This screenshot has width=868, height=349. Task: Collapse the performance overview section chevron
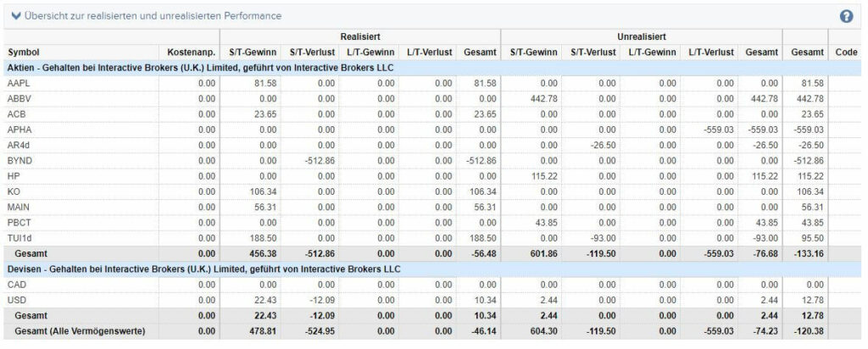[15, 16]
